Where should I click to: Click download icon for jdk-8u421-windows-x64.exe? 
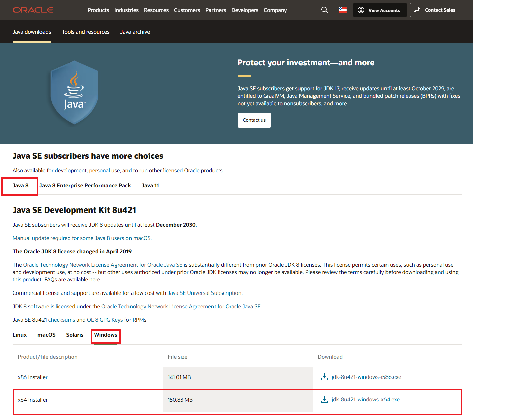click(324, 400)
